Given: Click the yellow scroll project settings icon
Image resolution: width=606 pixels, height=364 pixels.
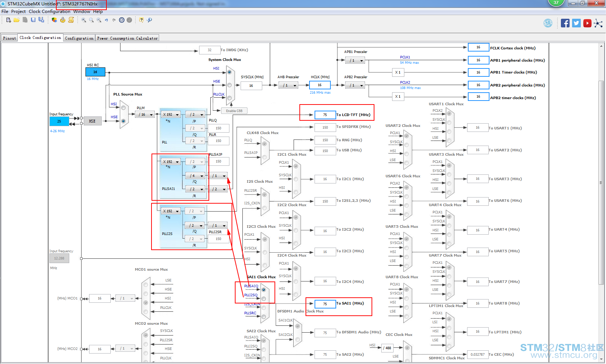Looking at the screenshot, I should pos(71,20).
